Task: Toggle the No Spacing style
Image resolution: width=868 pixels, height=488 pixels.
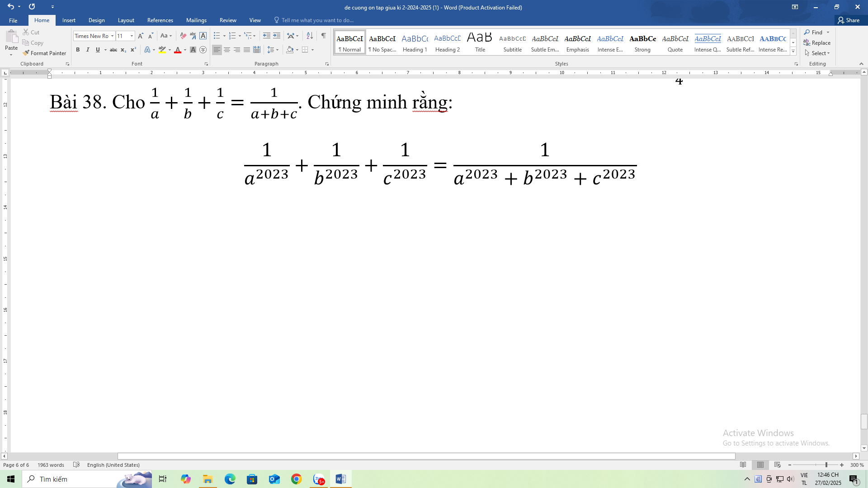Action: tap(382, 42)
